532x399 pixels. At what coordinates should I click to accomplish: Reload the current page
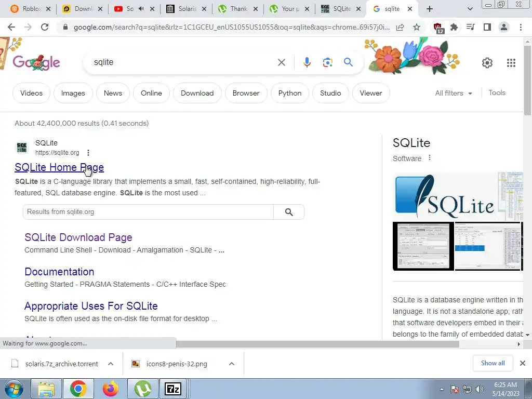pyautogui.click(x=45, y=27)
